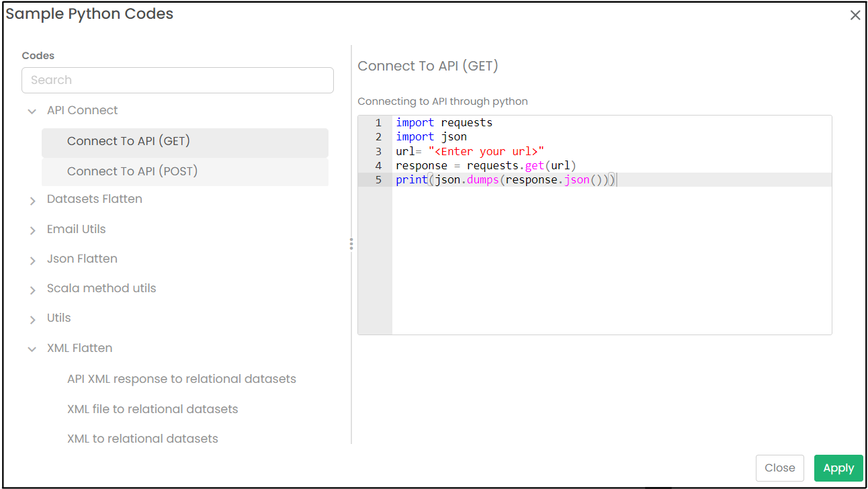Collapse the XML Flatten category
This screenshot has height=489, width=868.
tap(32, 349)
